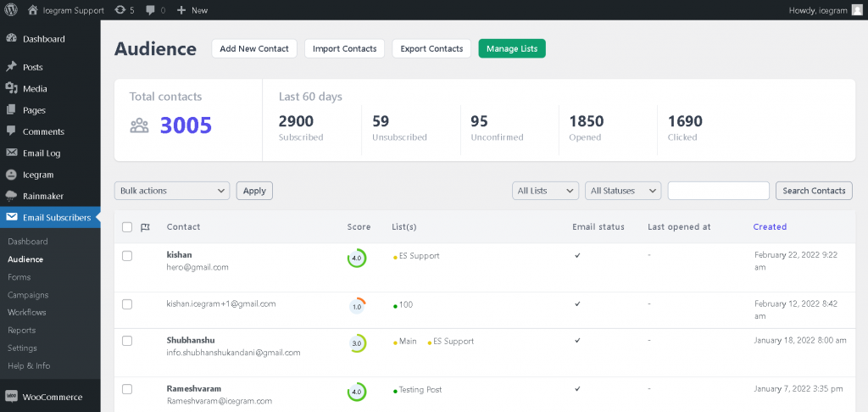Click the 1850 Opened statistic

click(587, 128)
